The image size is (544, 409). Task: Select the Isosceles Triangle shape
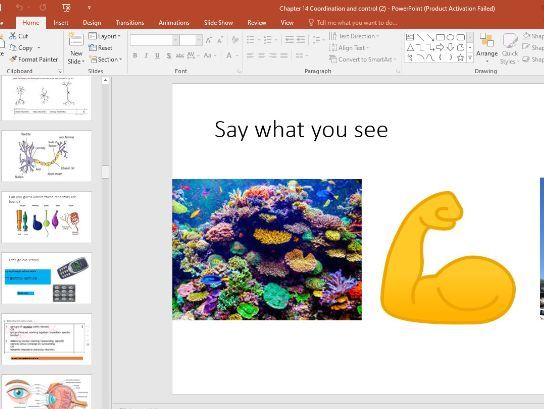point(410,48)
